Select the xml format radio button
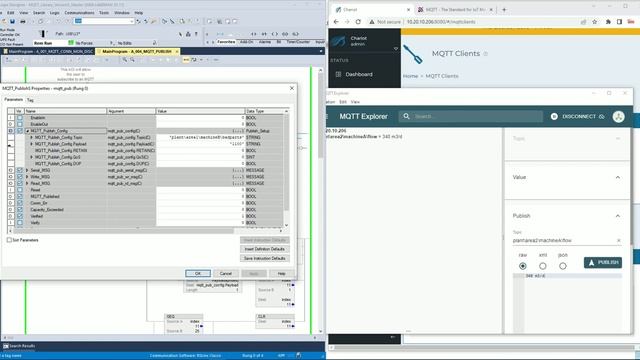This screenshot has height=360, width=640. click(542, 266)
